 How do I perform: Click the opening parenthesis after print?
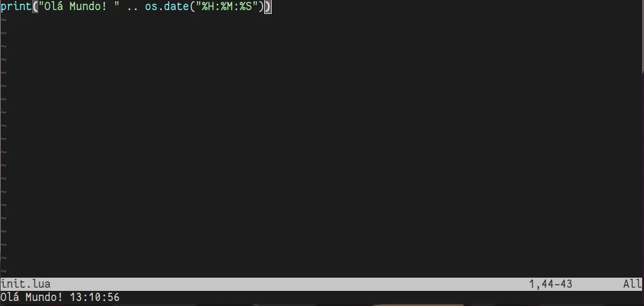pyautogui.click(x=35, y=7)
